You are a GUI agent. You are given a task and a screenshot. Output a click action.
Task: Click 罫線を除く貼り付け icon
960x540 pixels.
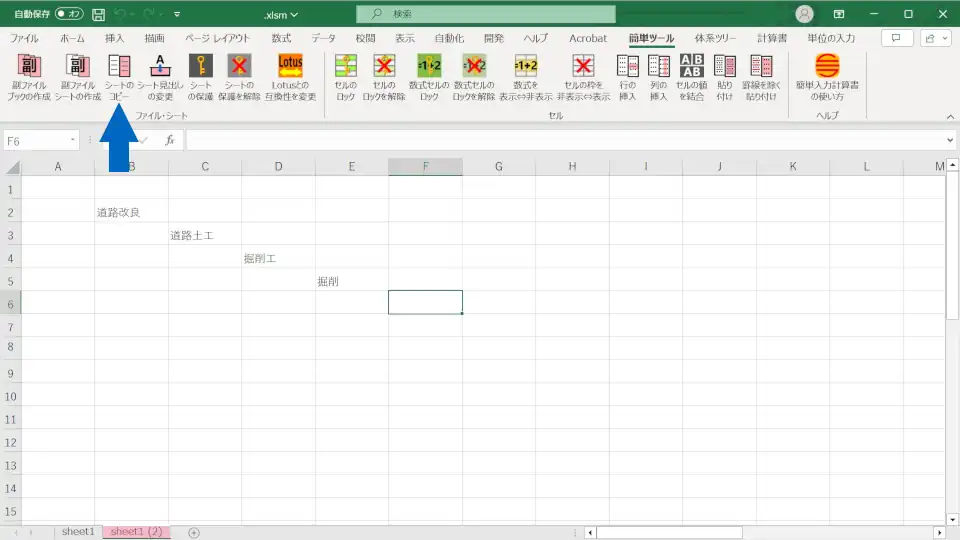point(761,66)
